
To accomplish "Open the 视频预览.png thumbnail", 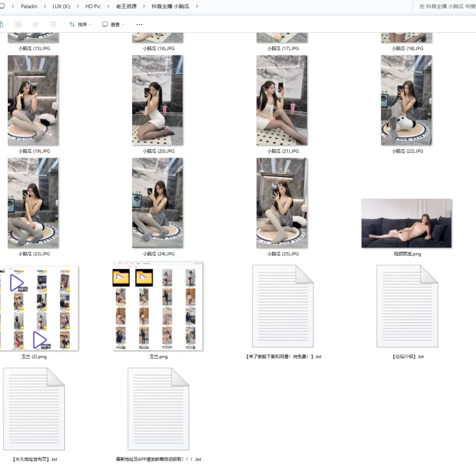I will click(406, 223).
